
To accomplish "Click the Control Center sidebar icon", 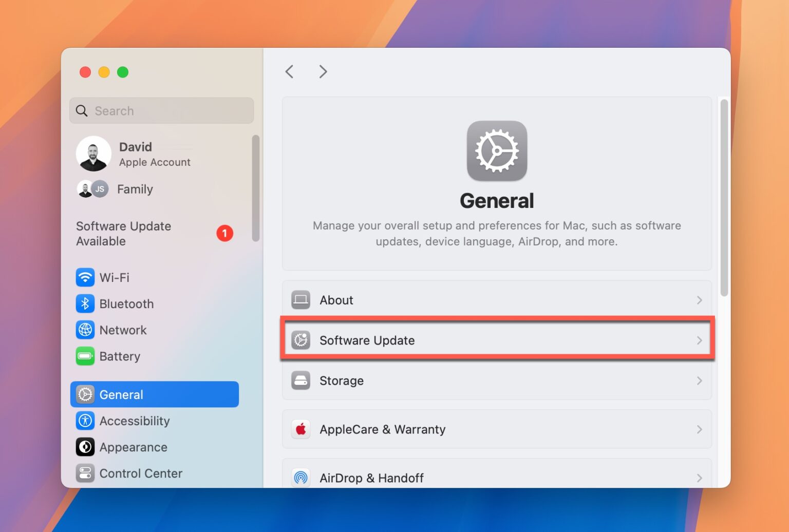I will coord(85,473).
